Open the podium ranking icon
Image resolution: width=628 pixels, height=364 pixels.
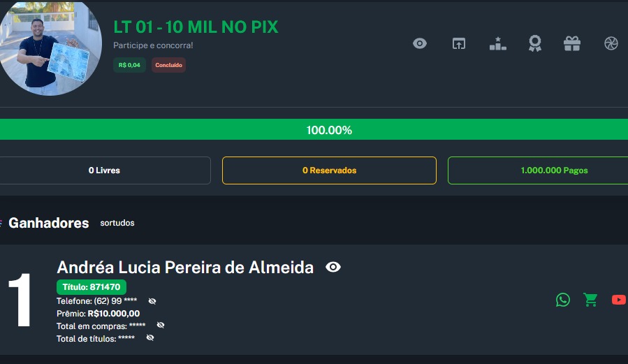498,43
